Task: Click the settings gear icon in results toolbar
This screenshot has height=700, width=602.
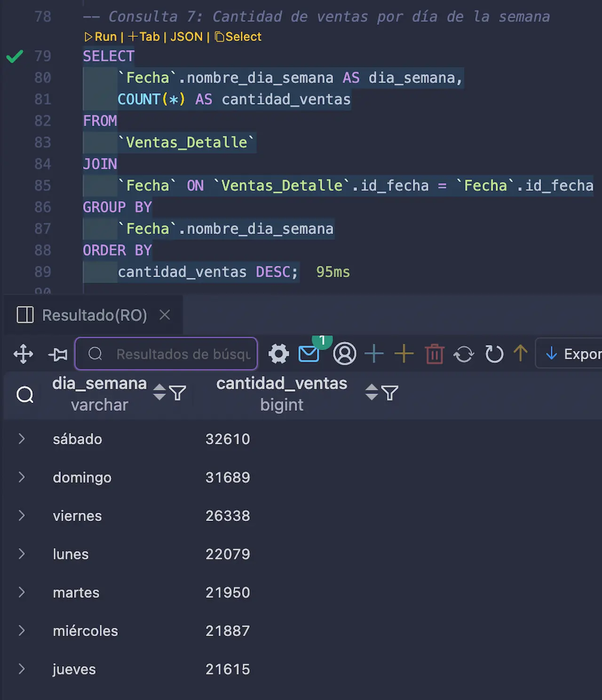Action: [278, 354]
